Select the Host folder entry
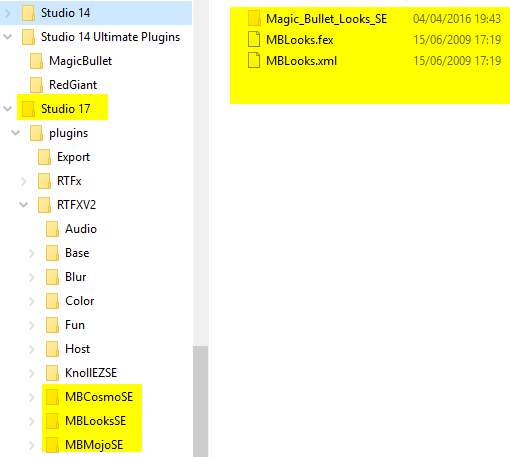The width and height of the screenshot is (510, 457). click(68, 349)
